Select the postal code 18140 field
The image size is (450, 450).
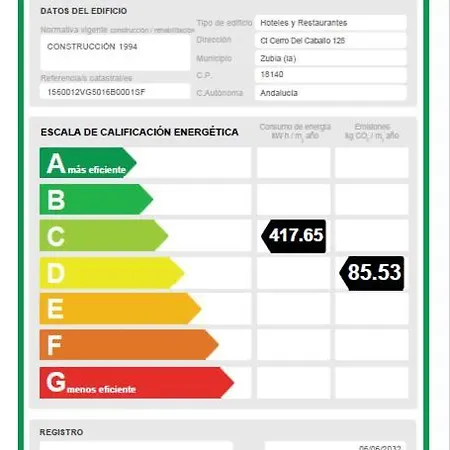(331, 75)
